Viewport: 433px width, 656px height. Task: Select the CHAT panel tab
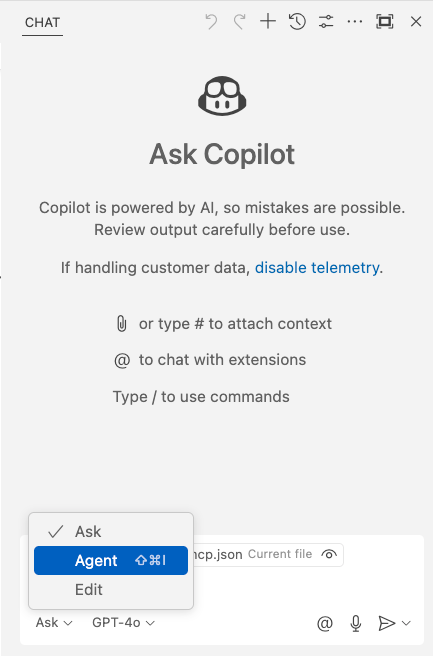pyautogui.click(x=42, y=22)
